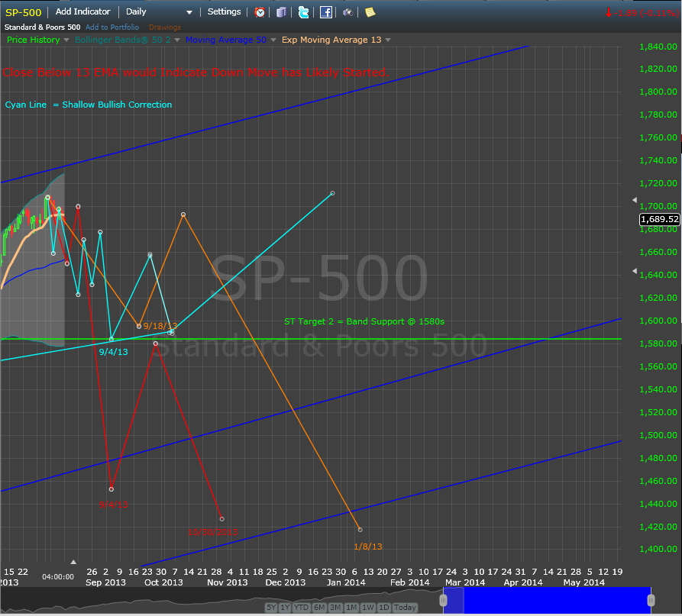Click the orange 9/18/13 date label
Screen dimensions: 682x616
click(160, 326)
